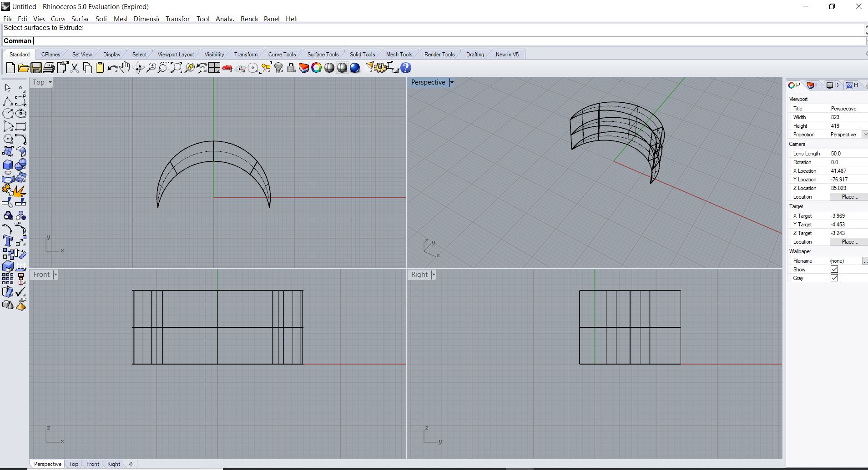Open the Help question mark icon
Image resolution: width=868 pixels, height=470 pixels.
tap(406, 68)
